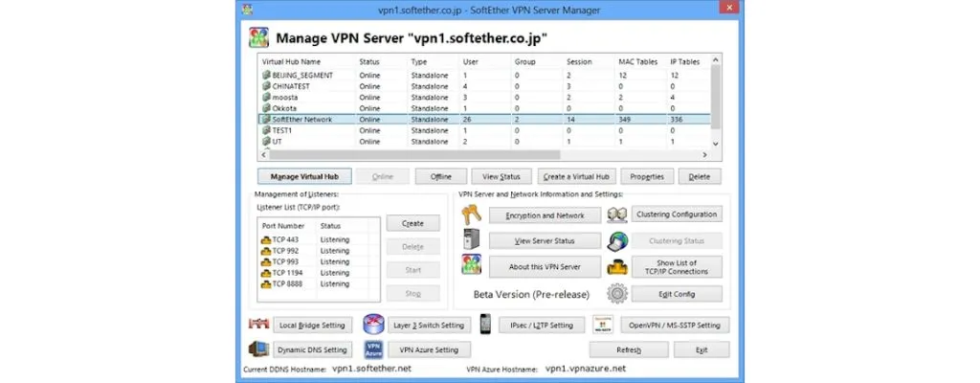This screenshot has height=383, width=980.
Task: Click the gear icon beside Edit Config
Action: tap(617, 293)
